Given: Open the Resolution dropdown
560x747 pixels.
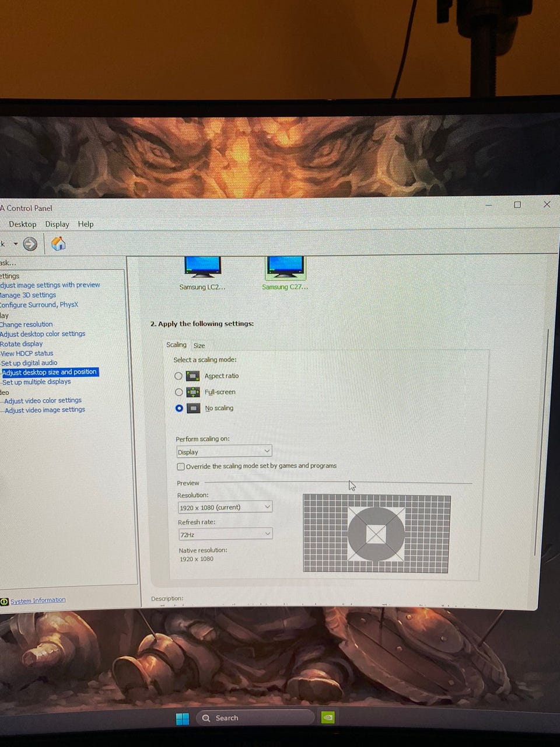Looking at the screenshot, I should 225,507.
